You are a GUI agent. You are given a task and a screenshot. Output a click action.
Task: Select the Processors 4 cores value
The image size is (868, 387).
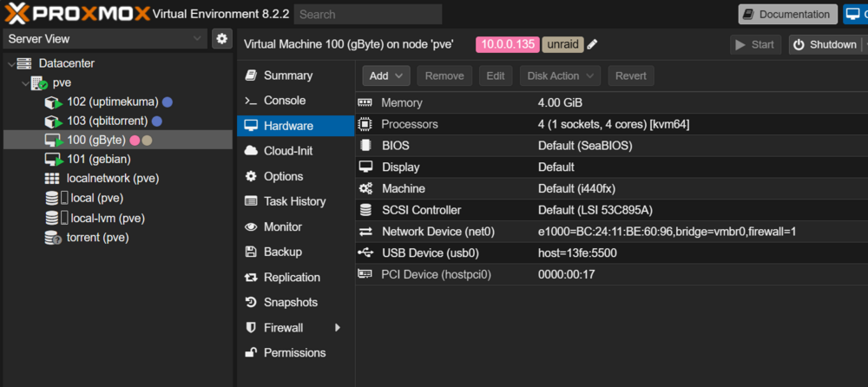[614, 125]
